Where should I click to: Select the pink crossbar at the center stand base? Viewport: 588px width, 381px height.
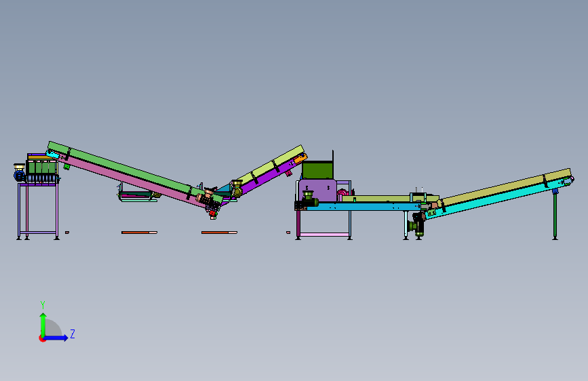(324, 235)
